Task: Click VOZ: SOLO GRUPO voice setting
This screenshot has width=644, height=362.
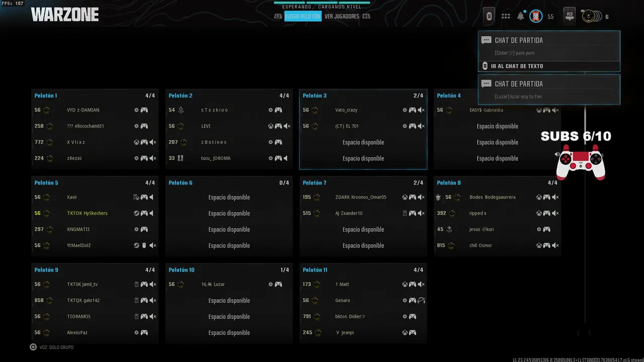Action: [56, 347]
